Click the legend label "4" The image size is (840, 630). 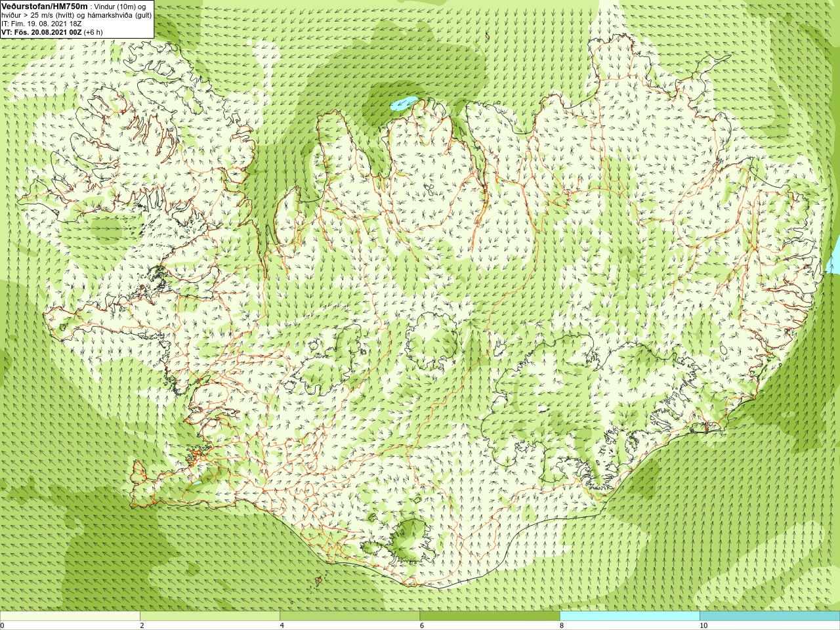tap(282, 625)
